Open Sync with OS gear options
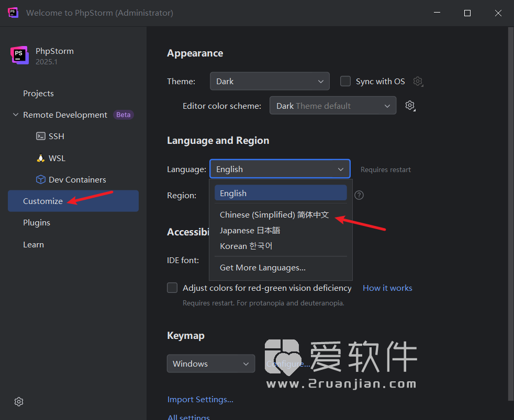 418,81
